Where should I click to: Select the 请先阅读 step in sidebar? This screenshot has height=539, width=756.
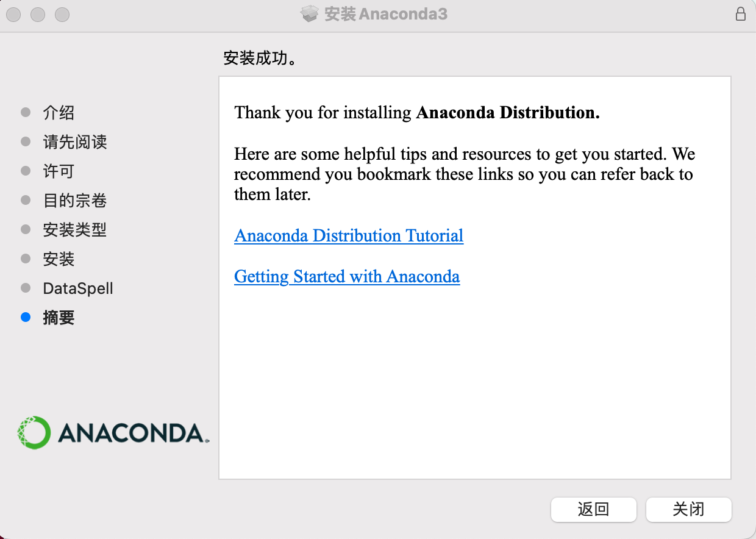(75, 141)
